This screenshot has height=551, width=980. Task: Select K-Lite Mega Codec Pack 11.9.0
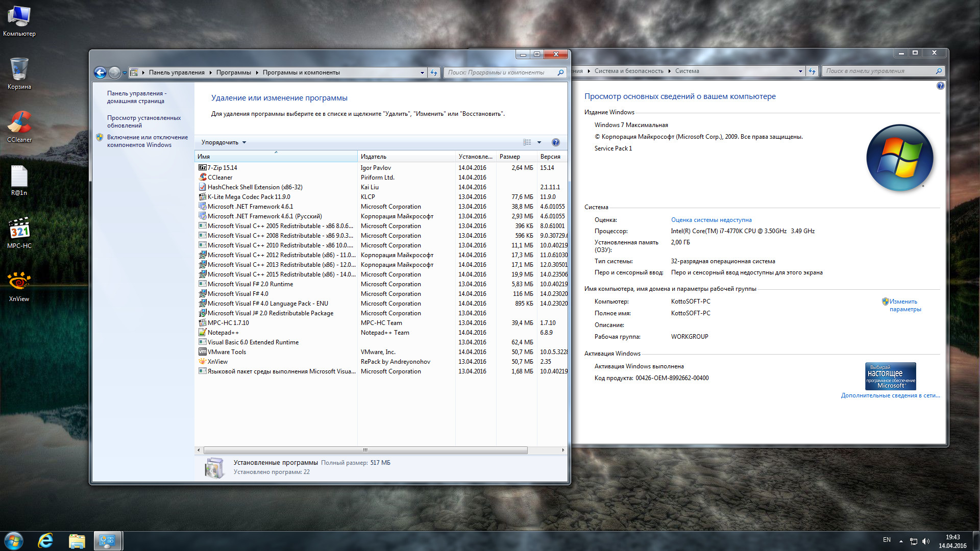[382, 196]
